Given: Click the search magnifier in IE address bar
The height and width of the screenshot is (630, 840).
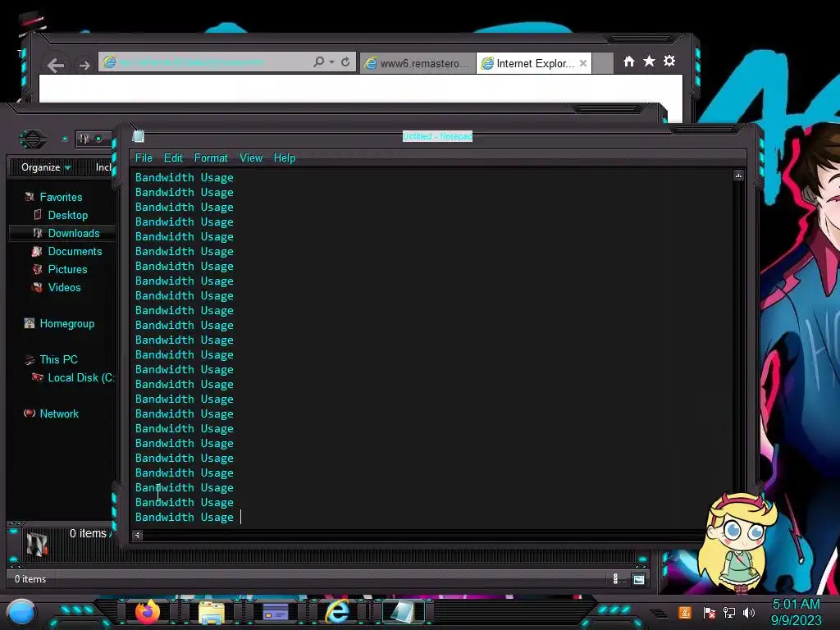Looking at the screenshot, I should click(318, 62).
